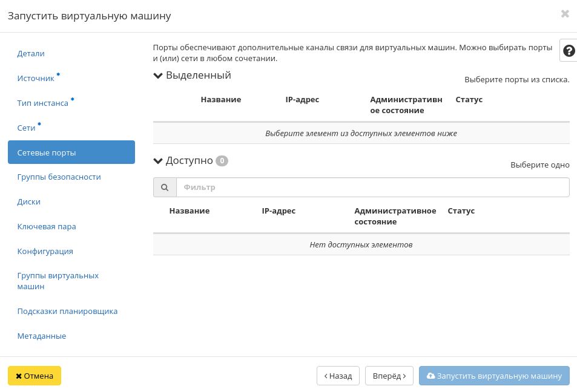Select the Тип инстанса step
This screenshot has width=577, height=392.
pyautogui.click(x=42, y=103)
